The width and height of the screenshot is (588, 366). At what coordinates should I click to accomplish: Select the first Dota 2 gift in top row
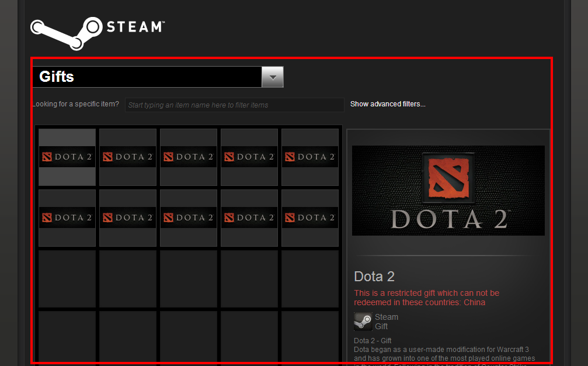pyautogui.click(x=67, y=157)
